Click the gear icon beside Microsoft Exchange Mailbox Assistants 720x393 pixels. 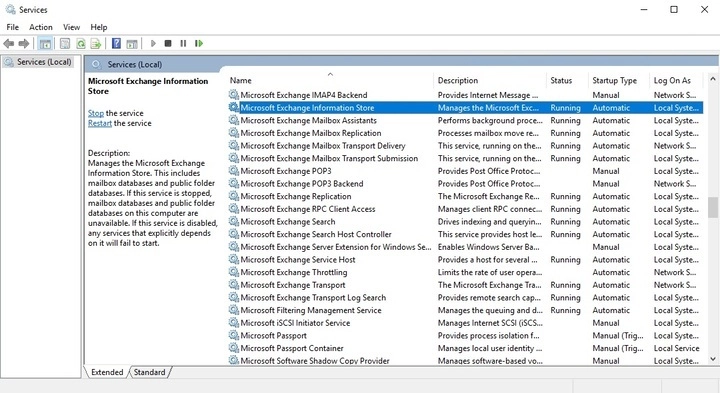tap(234, 120)
